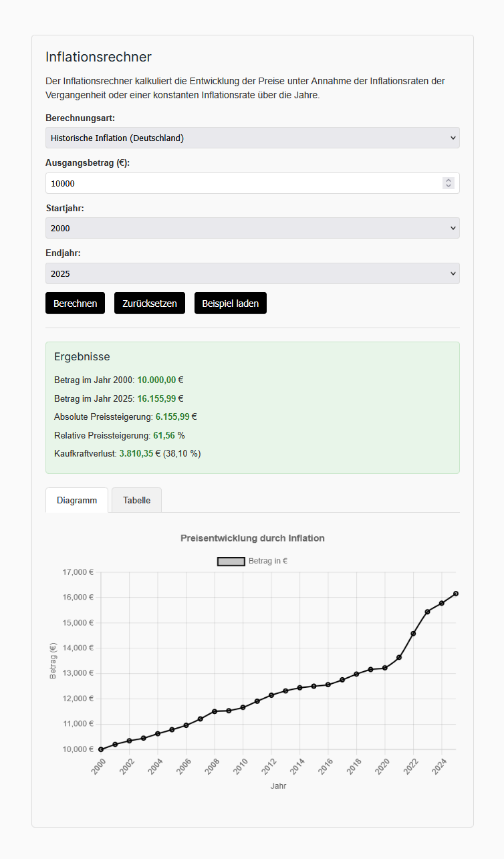Open the Berechnungsart dropdown

252,138
